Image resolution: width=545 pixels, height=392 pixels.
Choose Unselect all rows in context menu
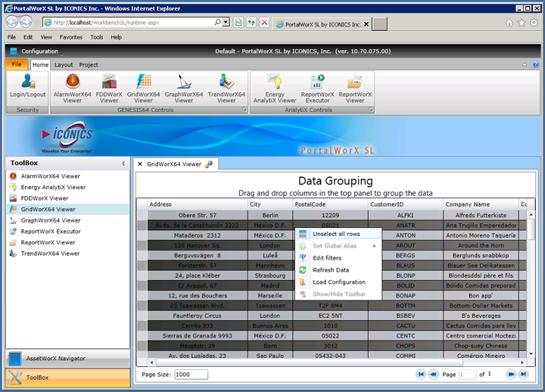[338, 235]
